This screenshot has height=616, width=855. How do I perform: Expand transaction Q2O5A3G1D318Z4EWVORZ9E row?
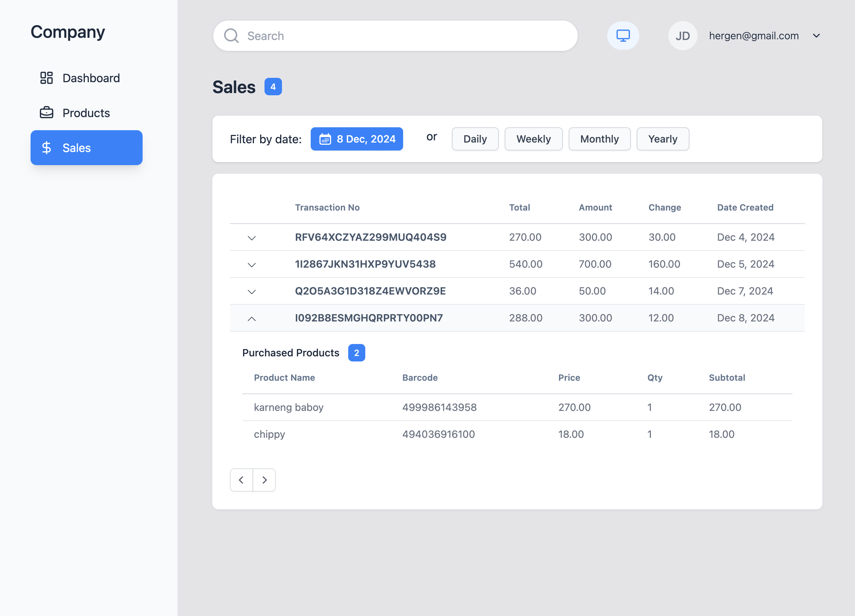[251, 292]
